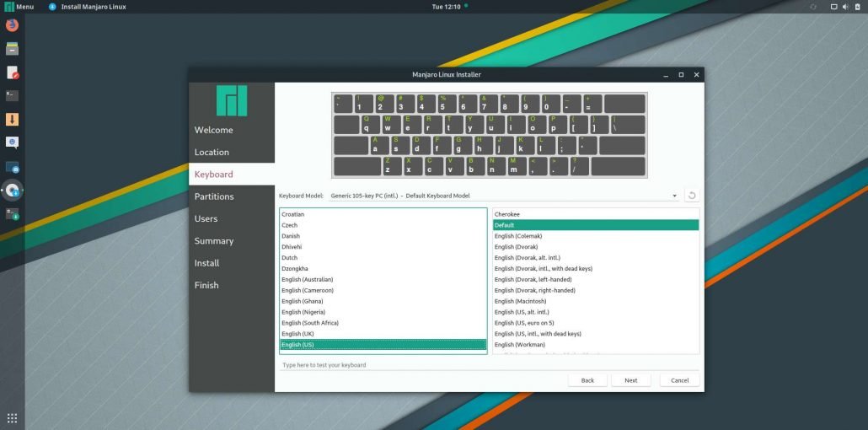Choose Dutch keyboard layout
The height and width of the screenshot is (430, 868).
(x=383, y=258)
